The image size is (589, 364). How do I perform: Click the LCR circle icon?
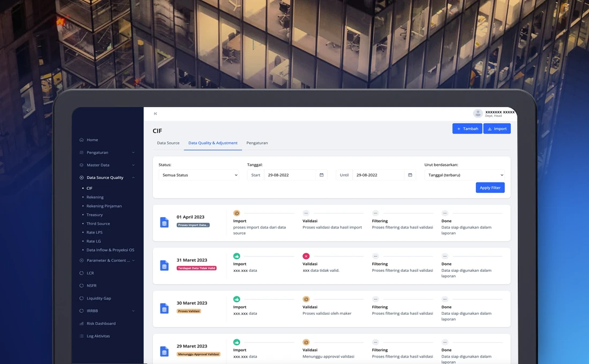coord(81,273)
